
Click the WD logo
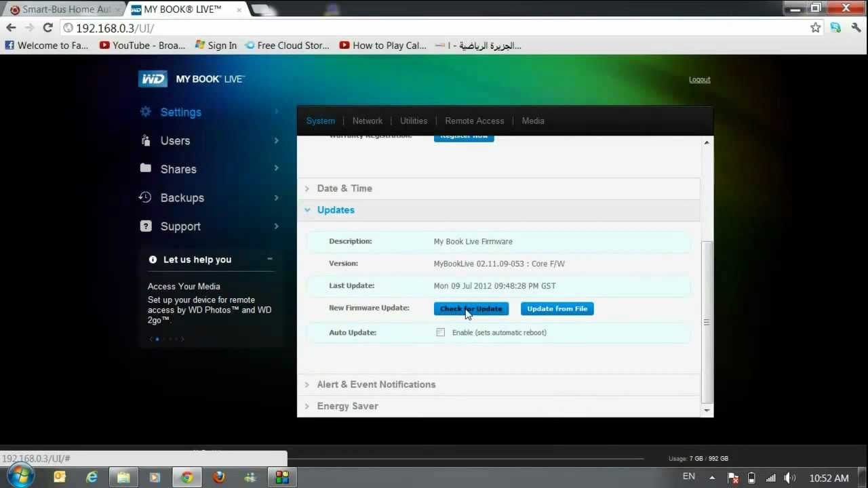tap(153, 79)
